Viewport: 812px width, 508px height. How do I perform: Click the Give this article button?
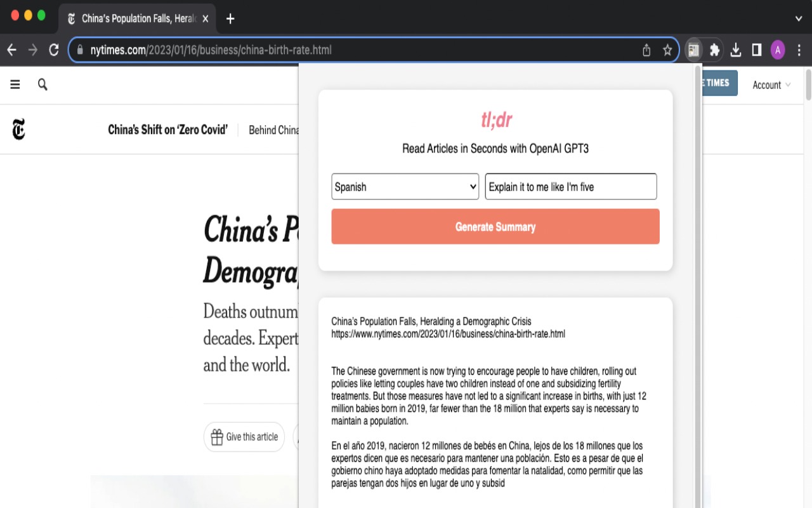click(244, 437)
